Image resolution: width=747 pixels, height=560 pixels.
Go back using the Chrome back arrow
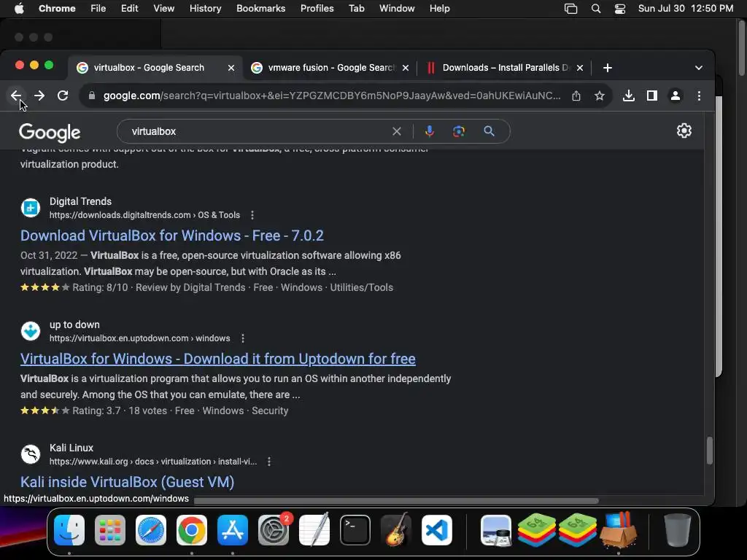click(16, 96)
